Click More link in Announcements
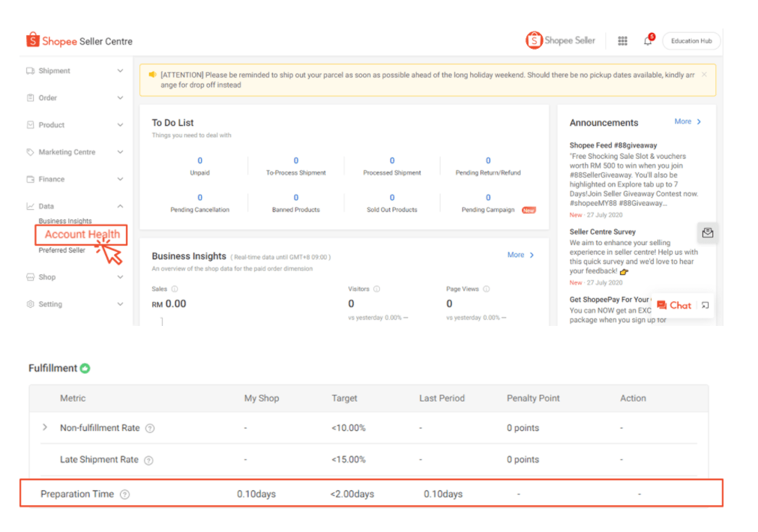 pos(688,121)
